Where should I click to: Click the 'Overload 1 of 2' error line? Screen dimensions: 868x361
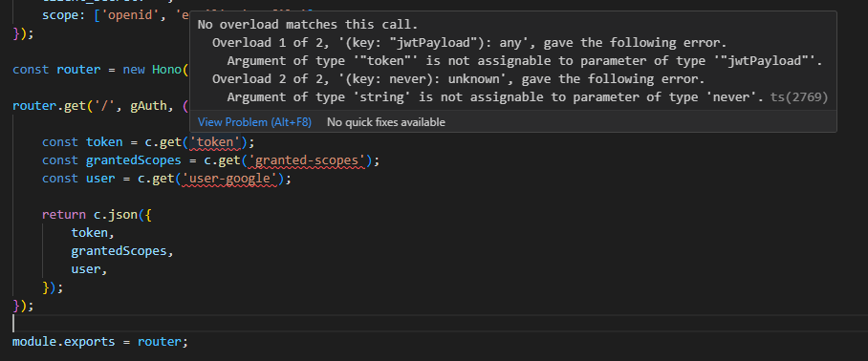(469, 43)
